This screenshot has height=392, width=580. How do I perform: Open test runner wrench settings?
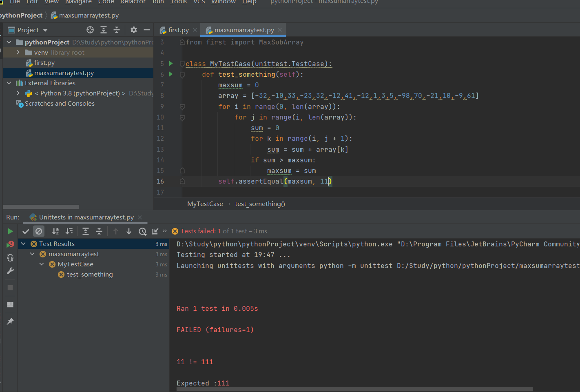(x=10, y=271)
